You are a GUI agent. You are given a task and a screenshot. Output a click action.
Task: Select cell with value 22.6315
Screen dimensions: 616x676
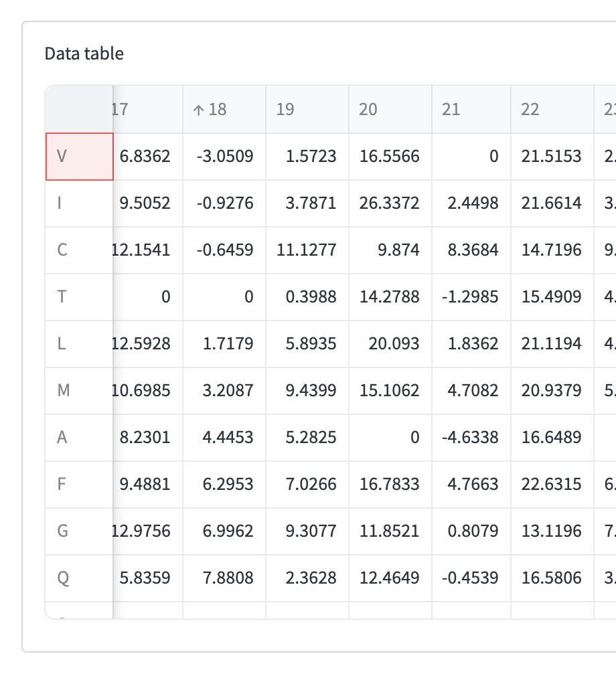coord(552,484)
